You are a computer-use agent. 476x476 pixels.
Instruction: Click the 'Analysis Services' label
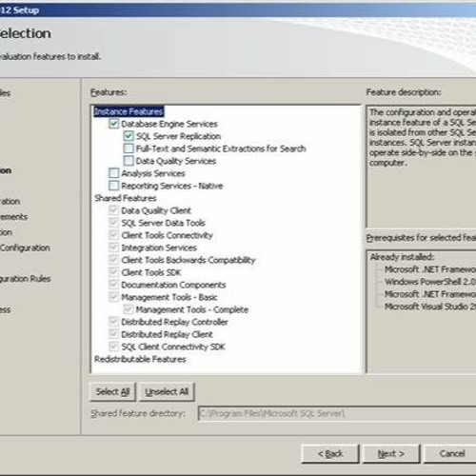click(x=153, y=173)
